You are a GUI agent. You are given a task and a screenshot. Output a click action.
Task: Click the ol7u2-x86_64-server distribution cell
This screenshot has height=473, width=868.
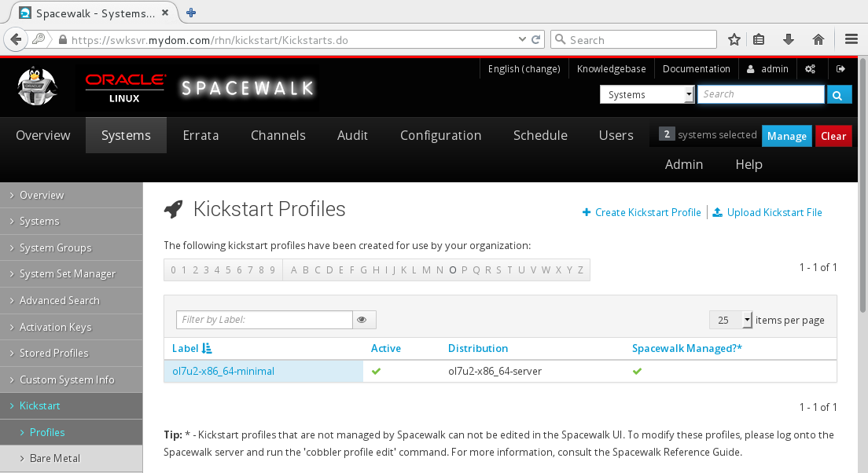click(x=495, y=371)
